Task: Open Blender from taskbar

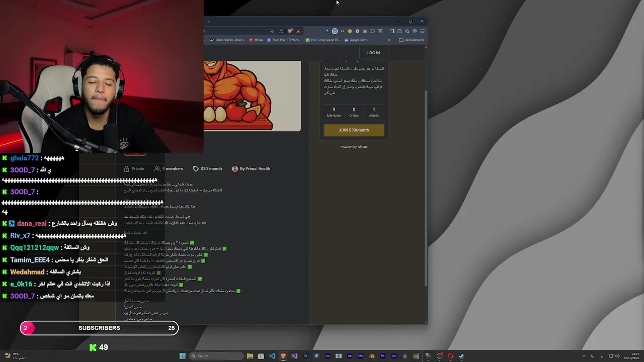Action: 371,356
